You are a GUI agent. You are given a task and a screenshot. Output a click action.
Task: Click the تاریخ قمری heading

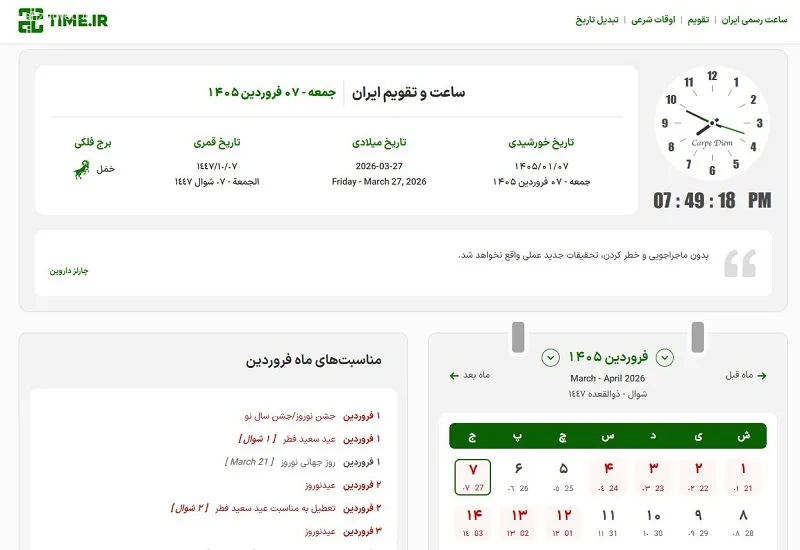click(x=217, y=142)
